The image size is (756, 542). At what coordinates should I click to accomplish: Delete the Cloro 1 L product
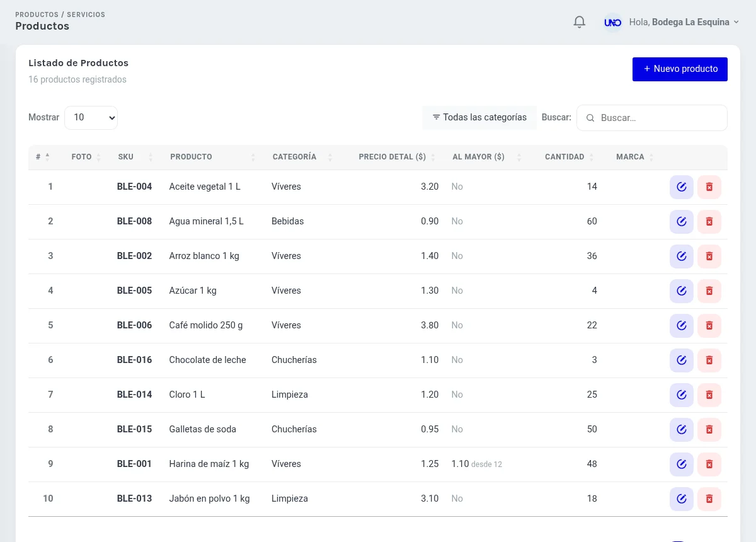709,395
